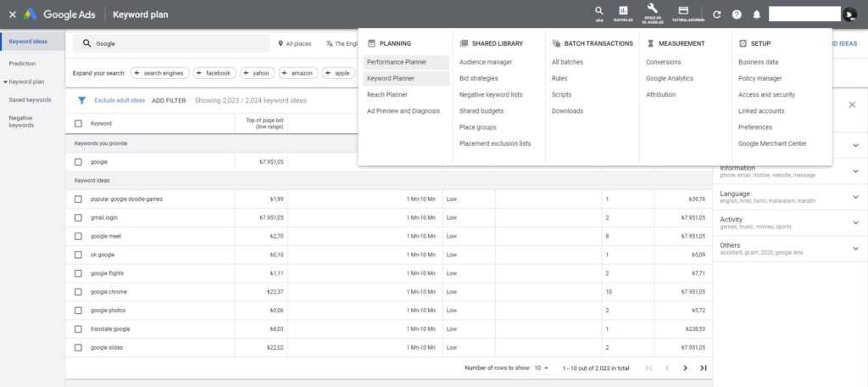
Task: Expand the Information refine category
Action: (856, 171)
